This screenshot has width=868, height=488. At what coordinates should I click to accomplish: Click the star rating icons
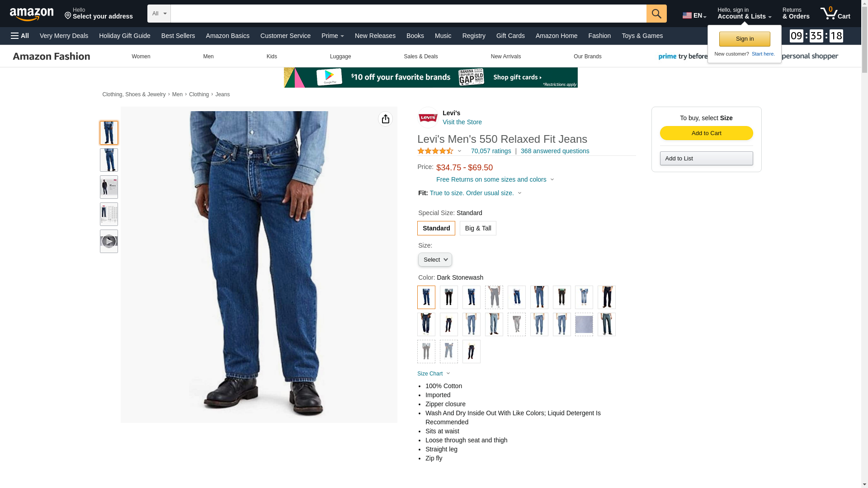435,151
